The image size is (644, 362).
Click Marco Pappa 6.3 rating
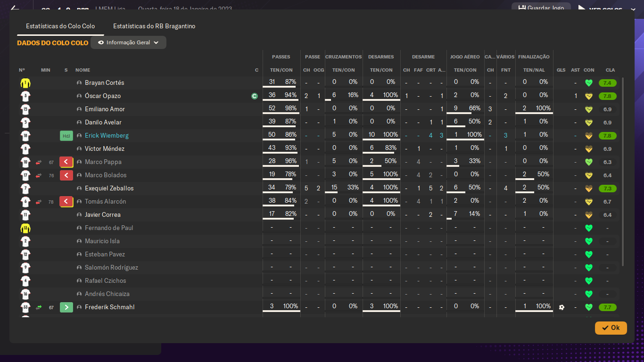(607, 162)
